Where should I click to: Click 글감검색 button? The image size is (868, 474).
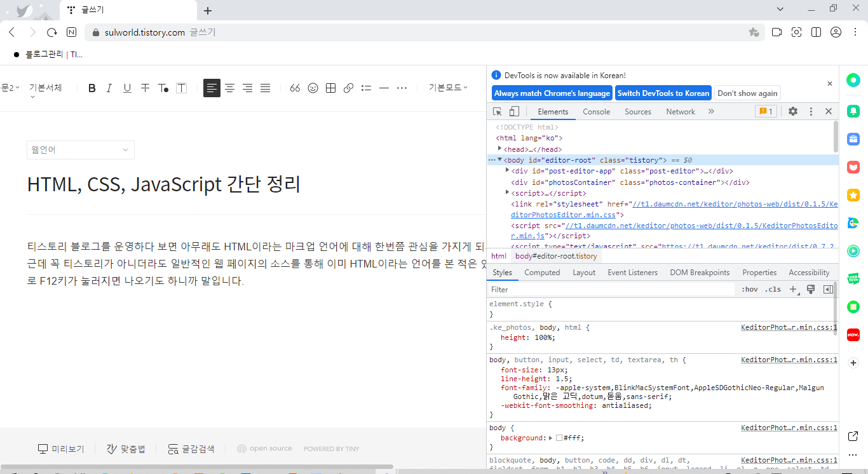click(x=191, y=449)
